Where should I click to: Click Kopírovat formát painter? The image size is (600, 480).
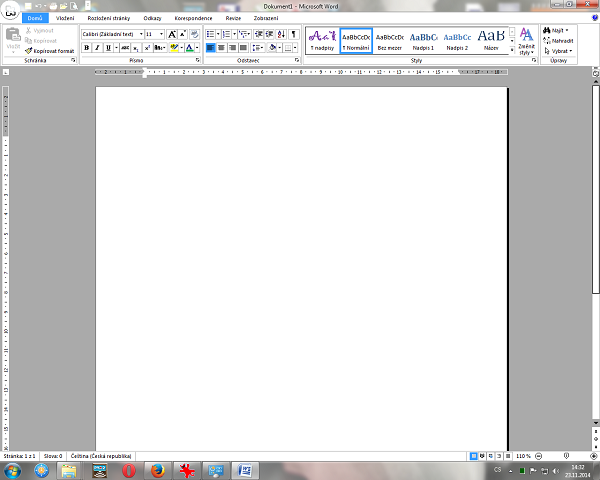click(x=50, y=50)
